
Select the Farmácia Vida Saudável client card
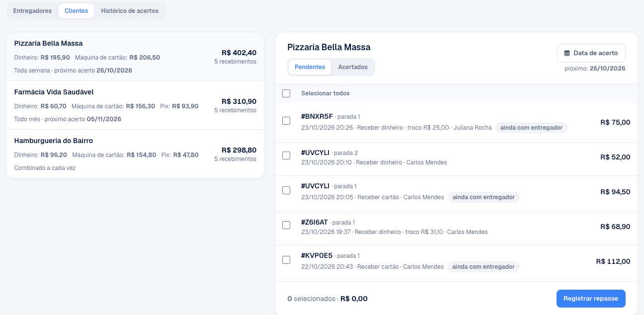click(135, 105)
